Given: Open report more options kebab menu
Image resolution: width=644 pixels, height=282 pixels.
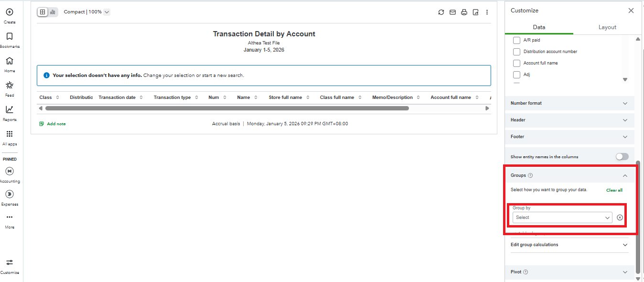Looking at the screenshot, I should tap(487, 12).
